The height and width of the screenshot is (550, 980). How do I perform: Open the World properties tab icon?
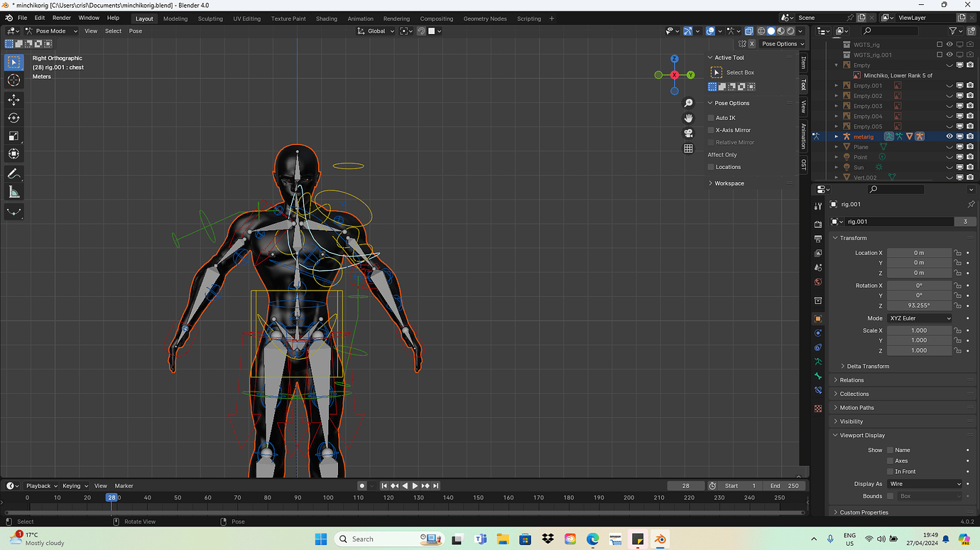818,282
